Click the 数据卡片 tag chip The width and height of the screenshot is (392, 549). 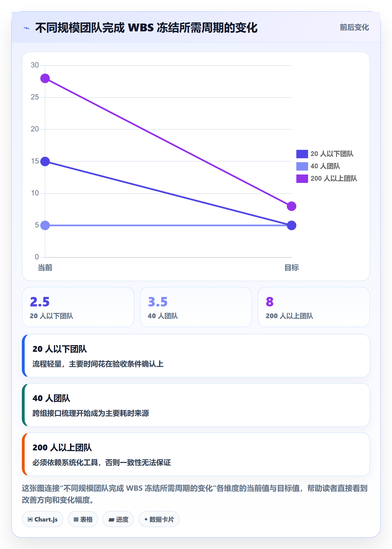point(159,519)
